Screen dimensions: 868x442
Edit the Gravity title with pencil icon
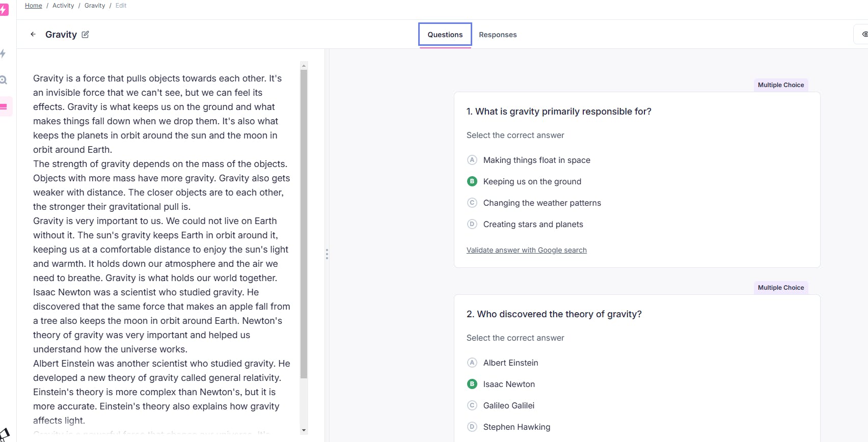point(85,34)
